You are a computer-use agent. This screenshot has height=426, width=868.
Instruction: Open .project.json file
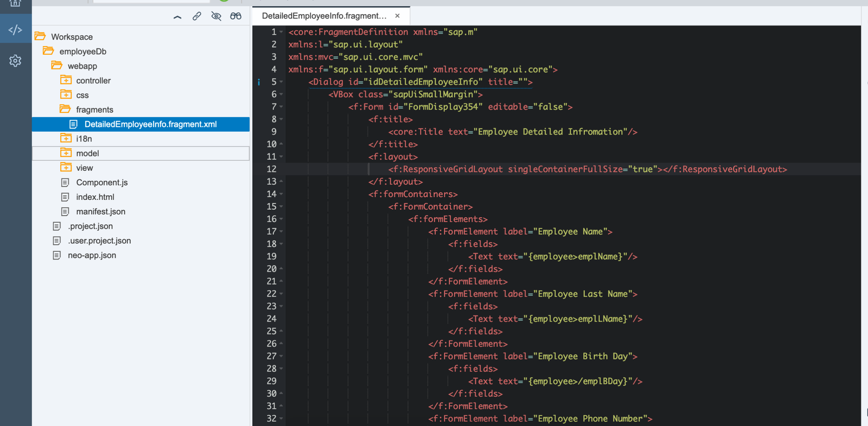click(90, 226)
